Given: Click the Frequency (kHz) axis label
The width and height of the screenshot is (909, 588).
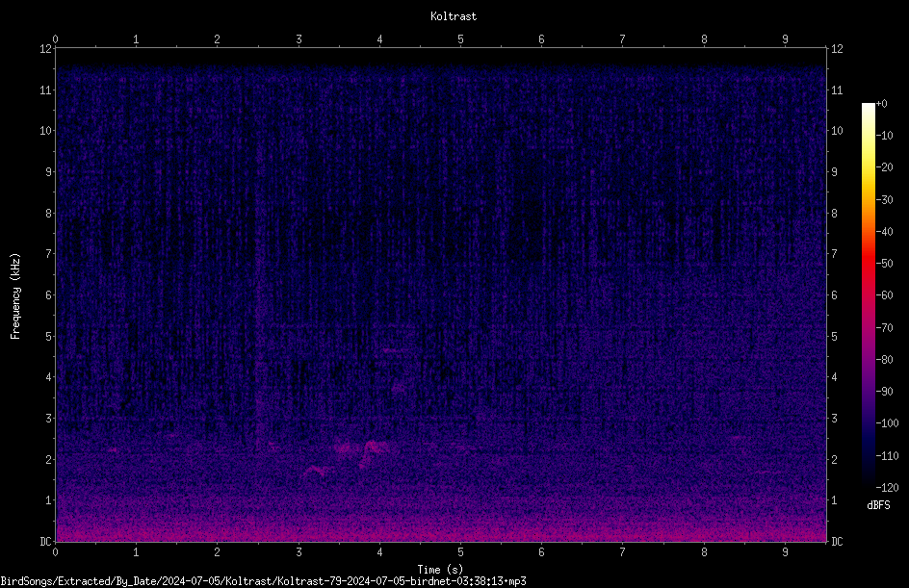Looking at the screenshot, I should pos(15,296).
